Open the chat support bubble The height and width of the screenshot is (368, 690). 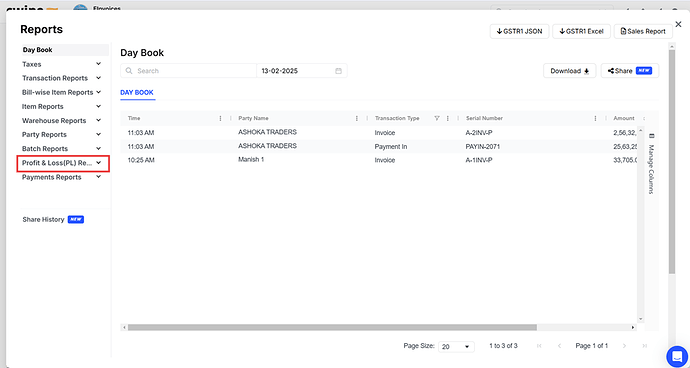pos(677,356)
